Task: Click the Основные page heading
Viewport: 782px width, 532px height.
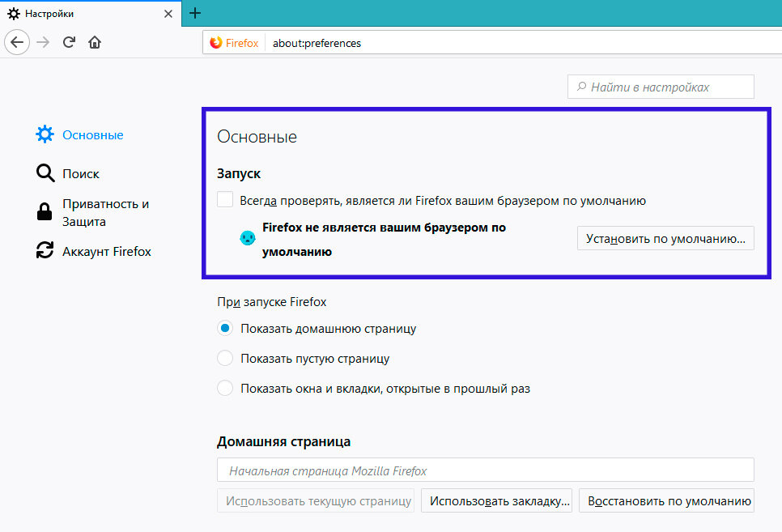Action: point(257,137)
